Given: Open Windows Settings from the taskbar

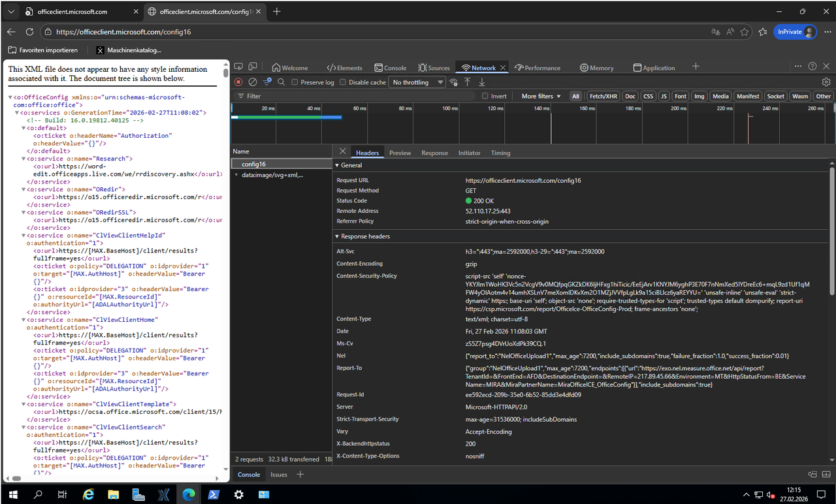Looking at the screenshot, I should 239,494.
